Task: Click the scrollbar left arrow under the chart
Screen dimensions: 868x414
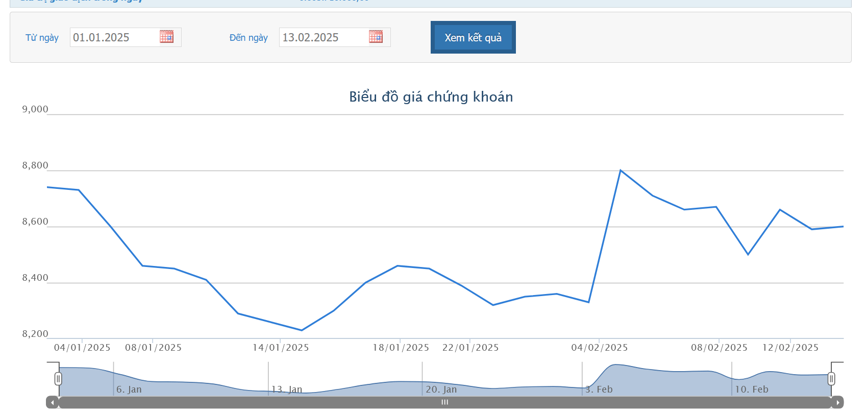Action: [52, 402]
